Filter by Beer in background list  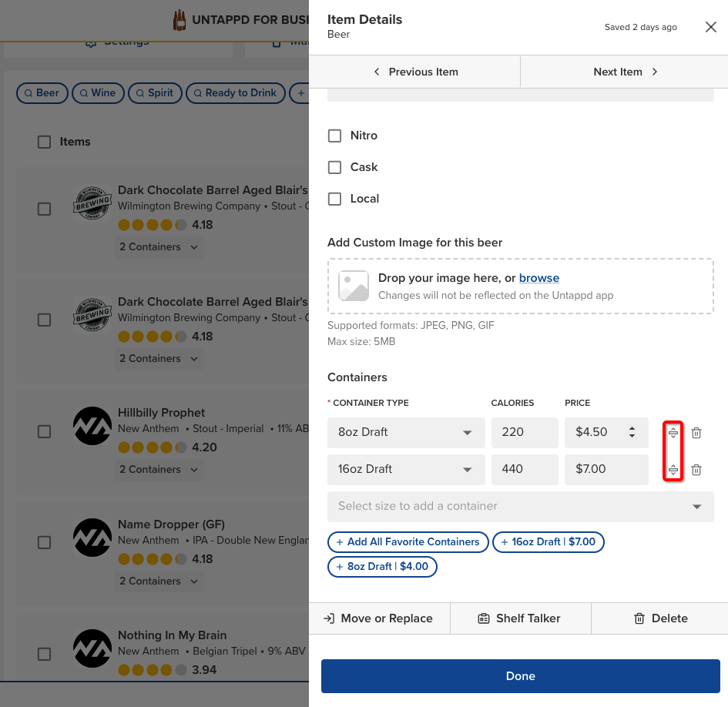tap(42, 93)
